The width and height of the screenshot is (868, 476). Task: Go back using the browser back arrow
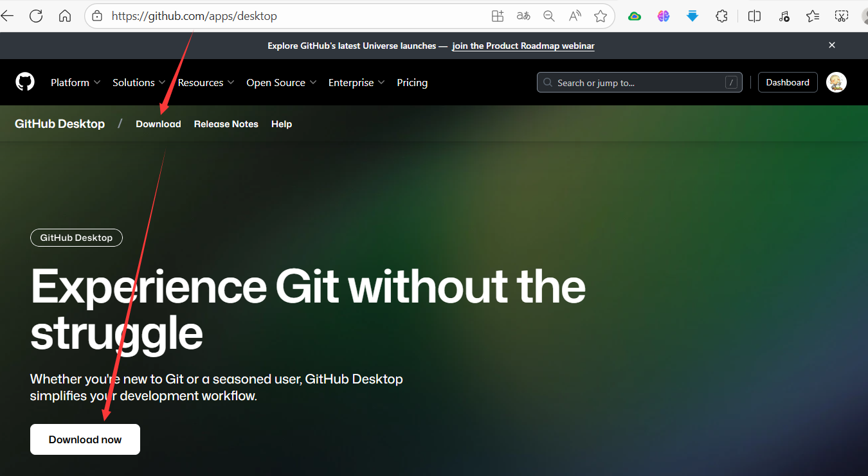point(6,16)
